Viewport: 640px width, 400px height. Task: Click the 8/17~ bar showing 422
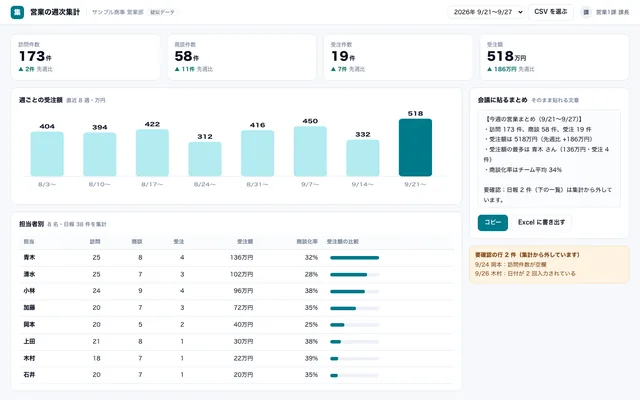[x=152, y=153]
